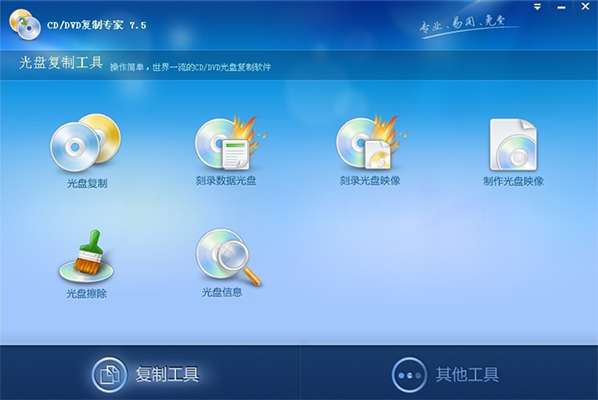Open the 光盘擦除 disc erase brush icon

coord(87,256)
